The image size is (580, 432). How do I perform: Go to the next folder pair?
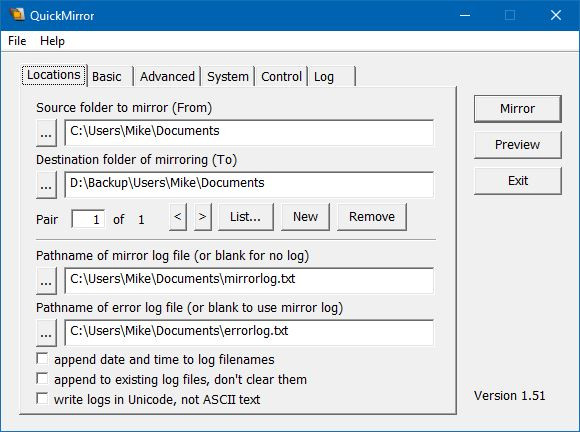(203, 217)
